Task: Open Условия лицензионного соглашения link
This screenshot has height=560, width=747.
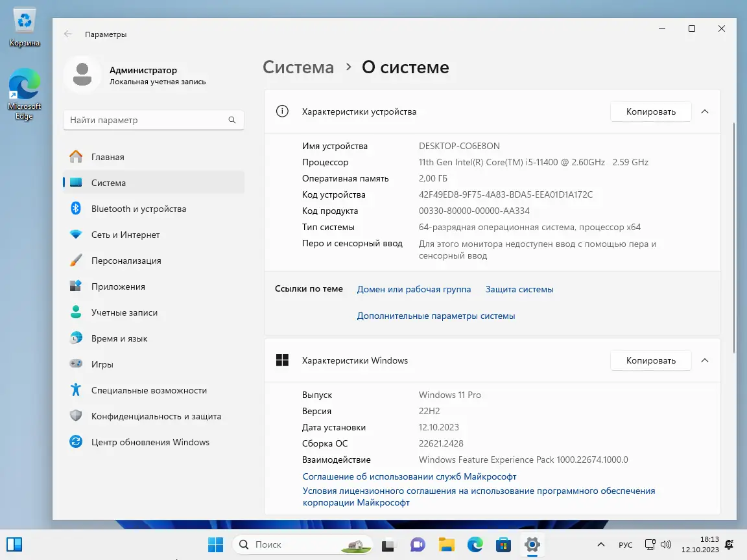Action: (x=479, y=496)
